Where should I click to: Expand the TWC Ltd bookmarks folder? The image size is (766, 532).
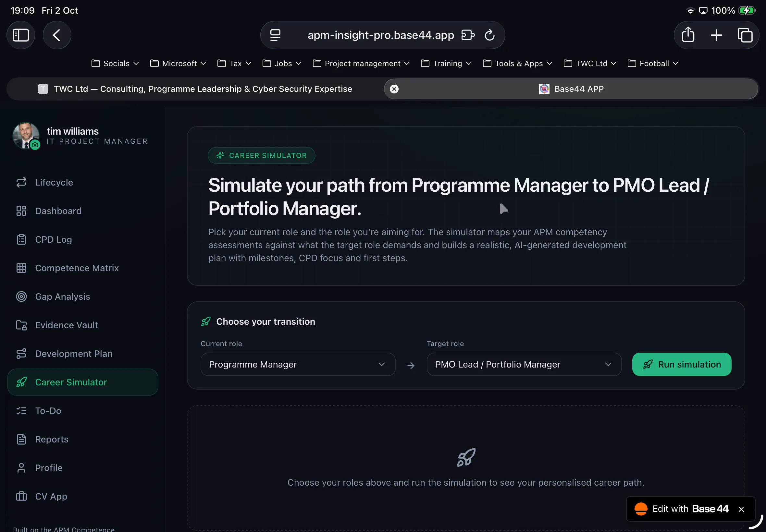tap(589, 63)
